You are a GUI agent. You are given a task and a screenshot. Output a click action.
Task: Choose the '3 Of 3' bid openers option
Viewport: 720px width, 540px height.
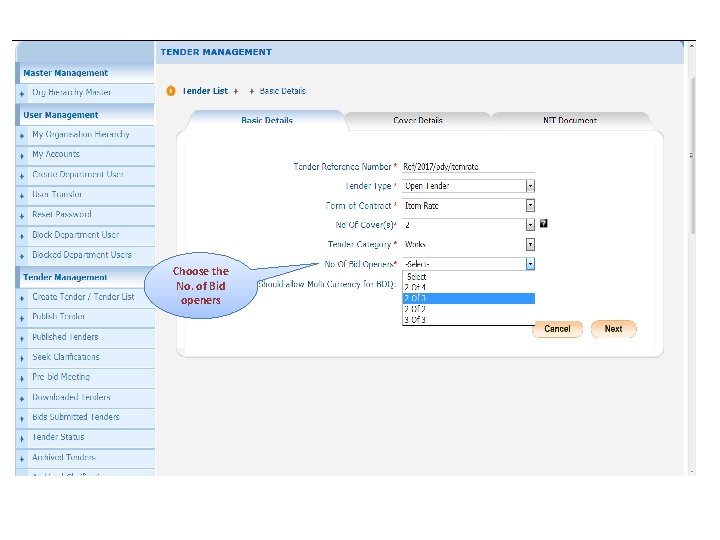pos(468,320)
